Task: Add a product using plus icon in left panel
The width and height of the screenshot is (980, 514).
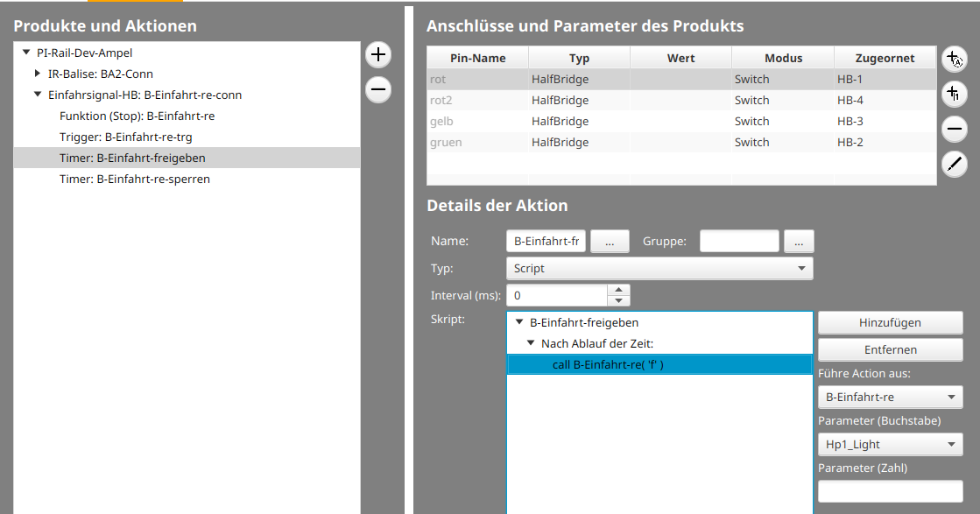Action: [x=377, y=54]
